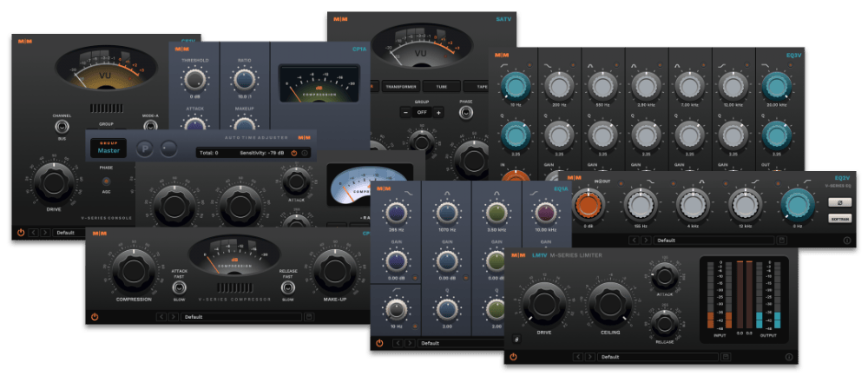Toggle power icon in EQ1A window
Viewport: 868px width, 376px height.
[x=379, y=343]
